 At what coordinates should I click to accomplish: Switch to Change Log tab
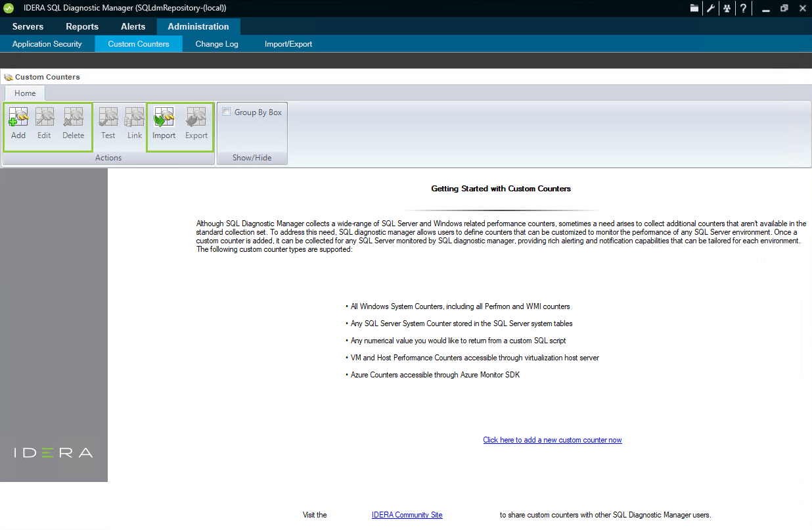tap(217, 44)
